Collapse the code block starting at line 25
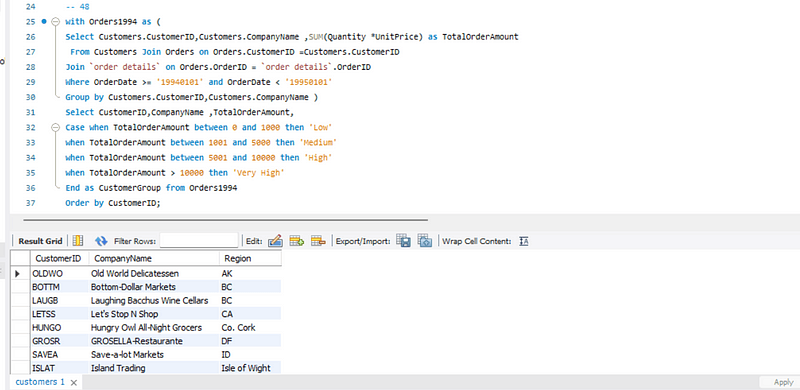 (55, 21)
